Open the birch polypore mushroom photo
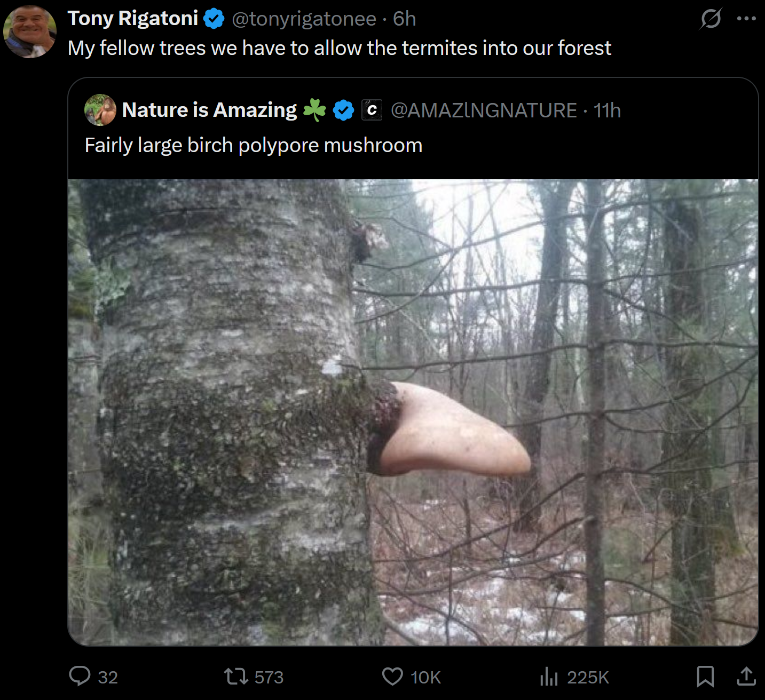 413,412
